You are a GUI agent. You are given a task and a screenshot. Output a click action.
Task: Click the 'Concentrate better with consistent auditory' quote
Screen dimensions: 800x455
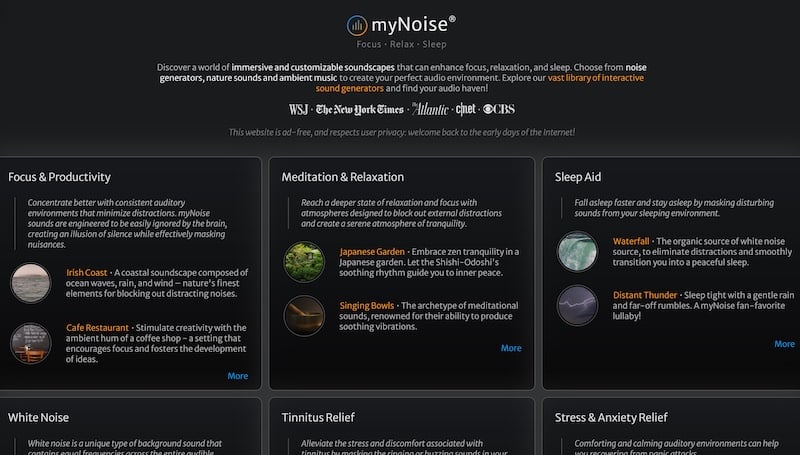pyautogui.click(x=128, y=223)
